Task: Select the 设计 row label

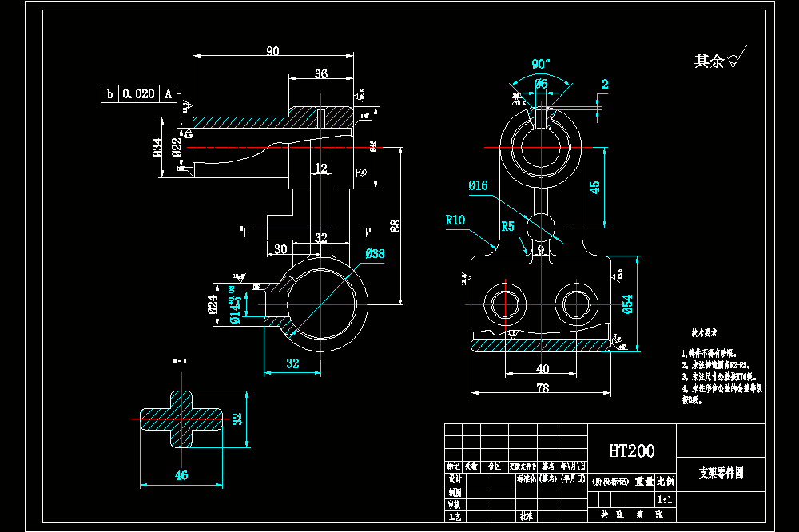Action: tap(455, 479)
